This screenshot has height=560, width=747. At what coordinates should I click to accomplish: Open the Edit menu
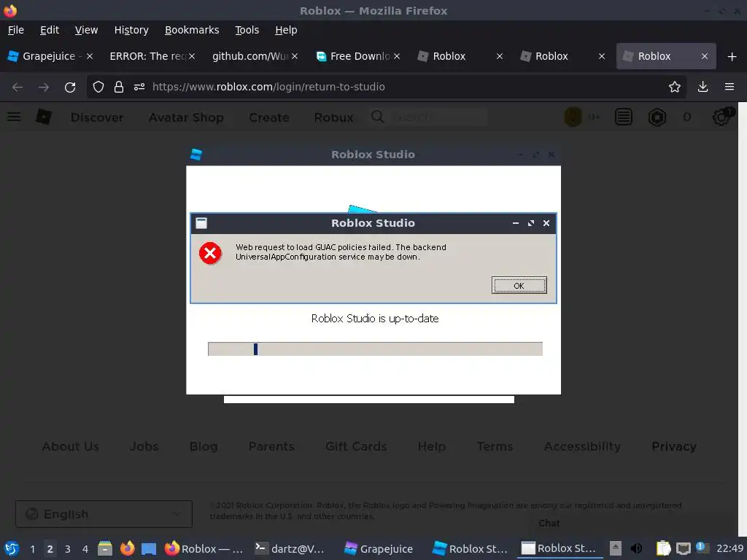point(50,30)
